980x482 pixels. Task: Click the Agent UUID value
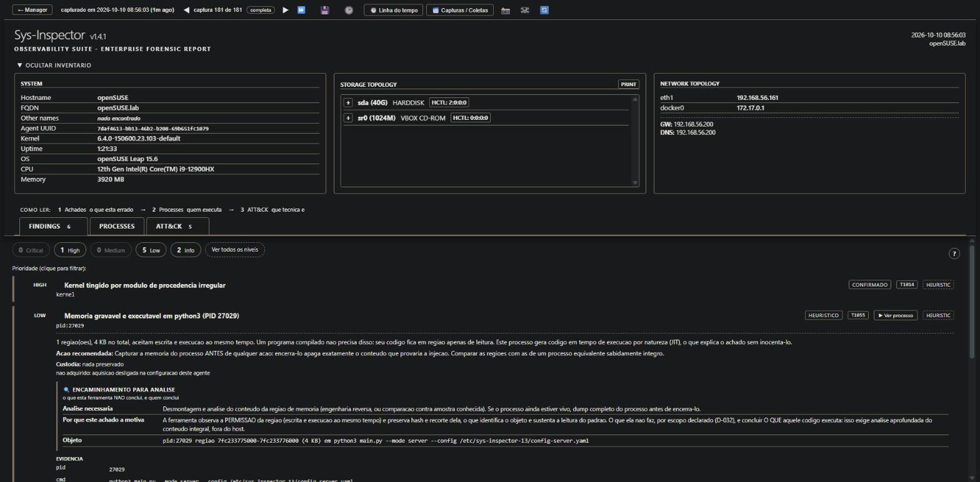pos(153,128)
